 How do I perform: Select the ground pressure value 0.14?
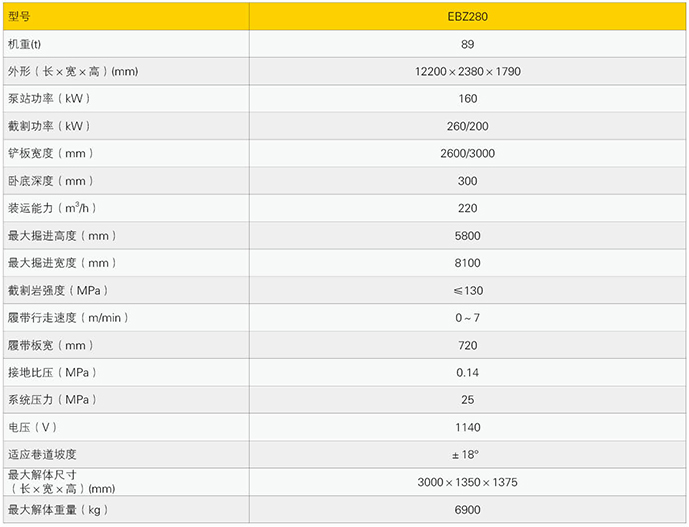tap(468, 373)
